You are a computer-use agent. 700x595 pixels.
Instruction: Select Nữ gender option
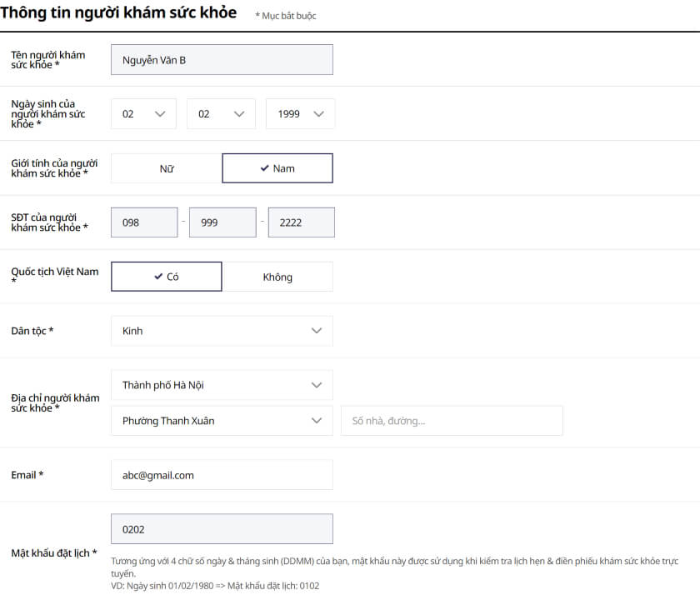click(x=167, y=168)
